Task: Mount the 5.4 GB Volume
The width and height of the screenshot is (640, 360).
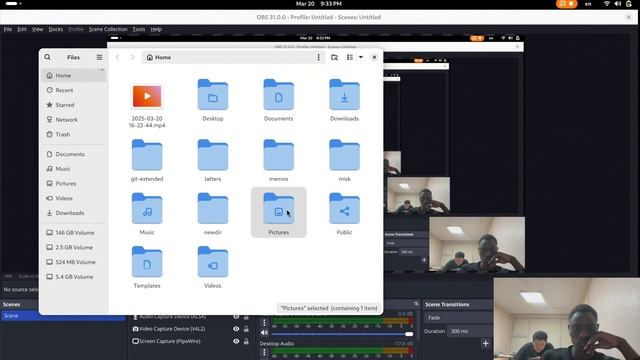Action: (x=73, y=277)
